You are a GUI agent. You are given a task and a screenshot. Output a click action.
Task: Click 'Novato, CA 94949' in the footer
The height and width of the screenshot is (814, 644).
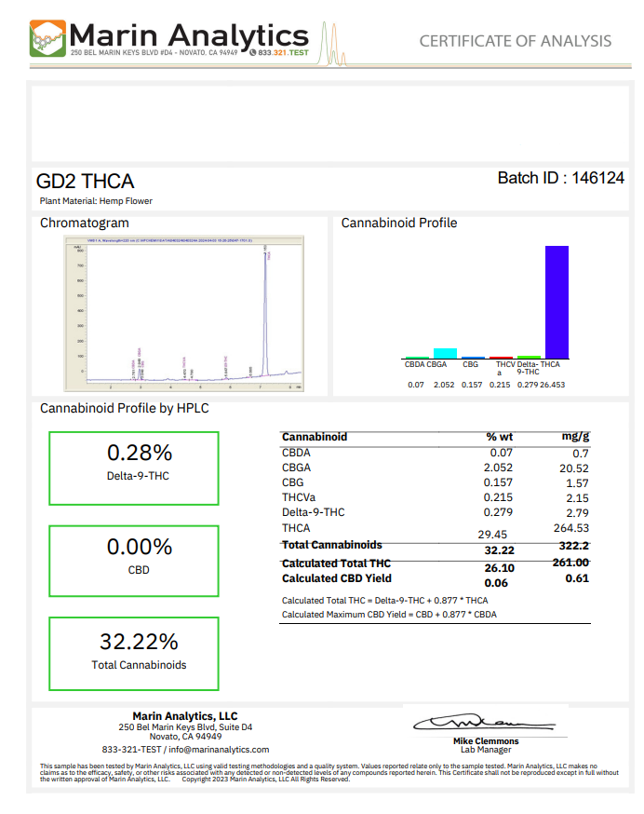point(185,737)
